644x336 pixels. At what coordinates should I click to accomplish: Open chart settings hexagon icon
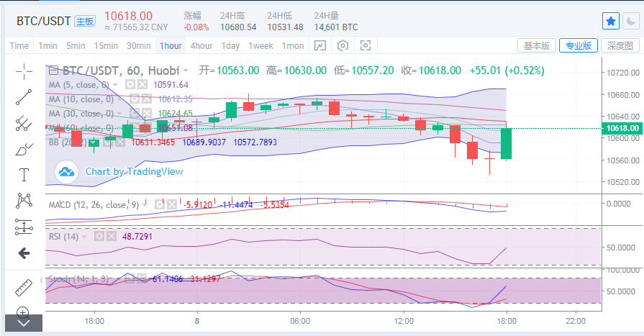pos(343,45)
